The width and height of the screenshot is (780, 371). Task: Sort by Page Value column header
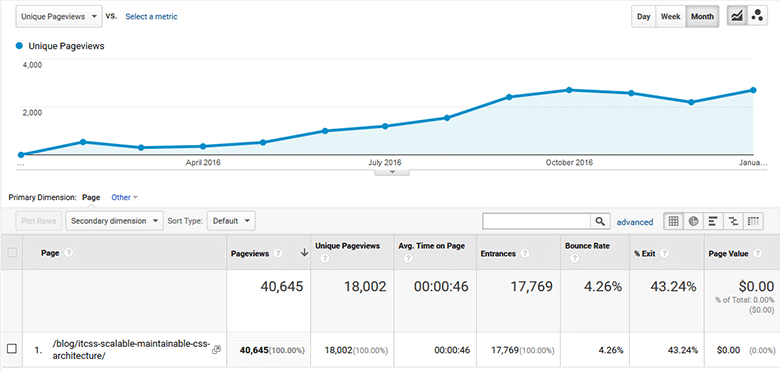[x=728, y=254]
